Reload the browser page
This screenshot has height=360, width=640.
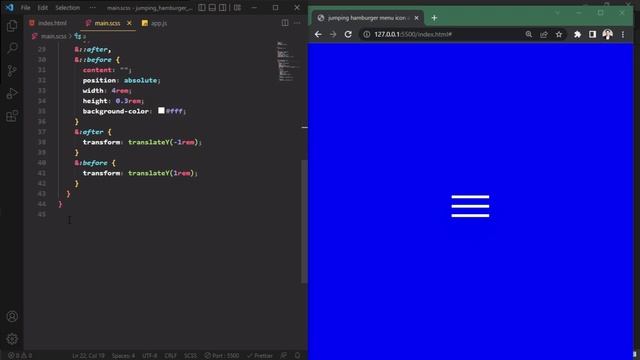click(x=348, y=34)
